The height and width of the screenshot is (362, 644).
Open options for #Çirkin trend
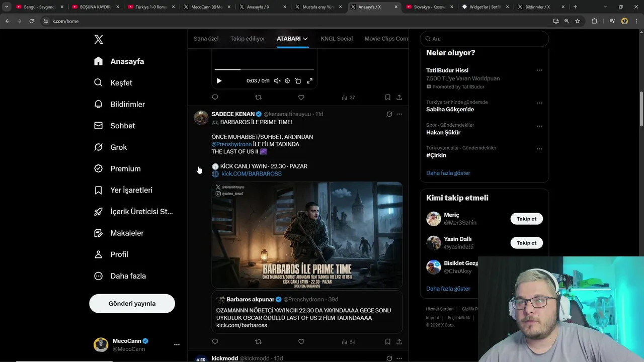pyautogui.click(x=539, y=149)
